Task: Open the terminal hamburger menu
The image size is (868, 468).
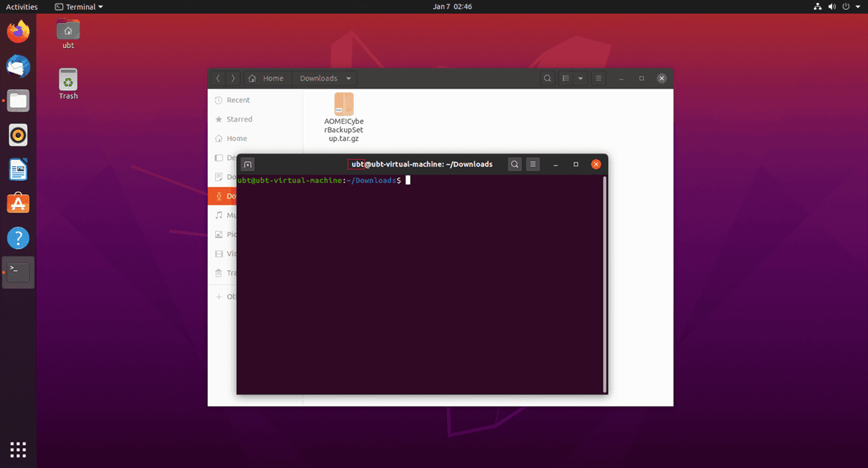Action: [533, 164]
